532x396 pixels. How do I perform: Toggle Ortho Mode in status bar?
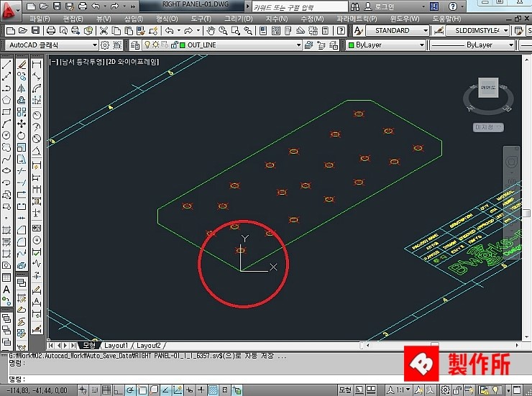coord(118,390)
